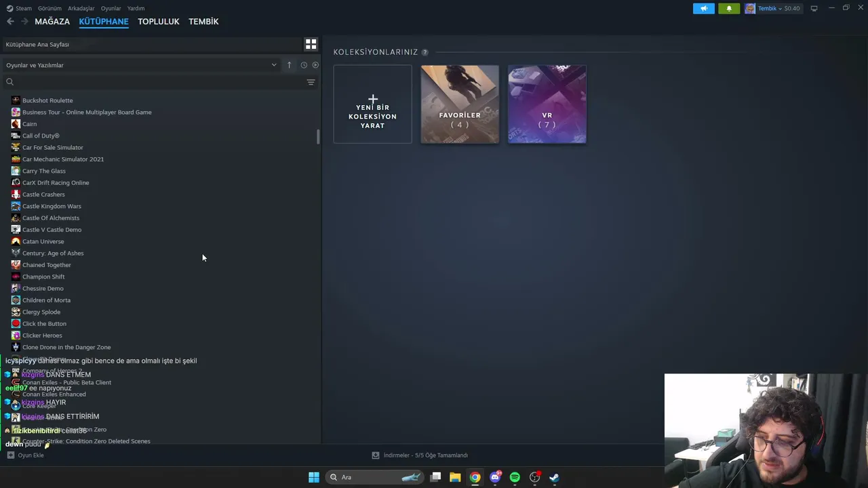Open Task View on the taskbar
The width and height of the screenshot is (868, 488).
[x=435, y=477]
